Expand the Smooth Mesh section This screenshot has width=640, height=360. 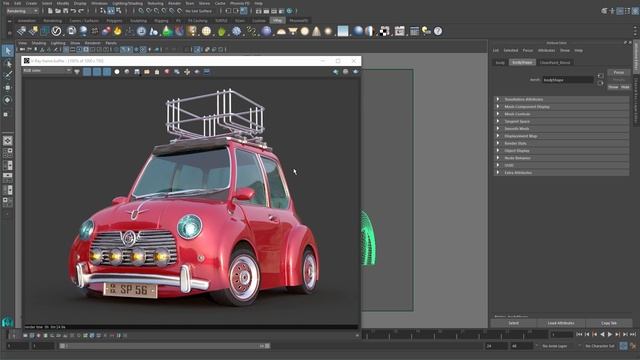click(x=561, y=129)
